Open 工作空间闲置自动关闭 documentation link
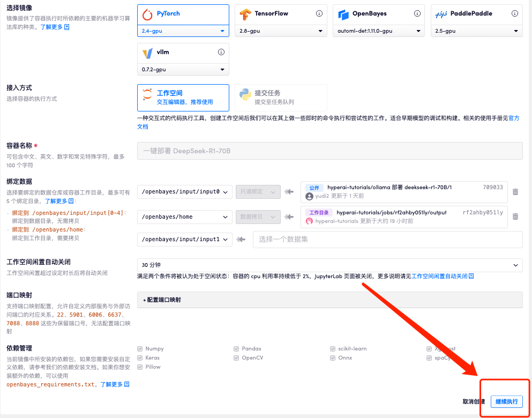Screen dimensions: 532x418 443,276
